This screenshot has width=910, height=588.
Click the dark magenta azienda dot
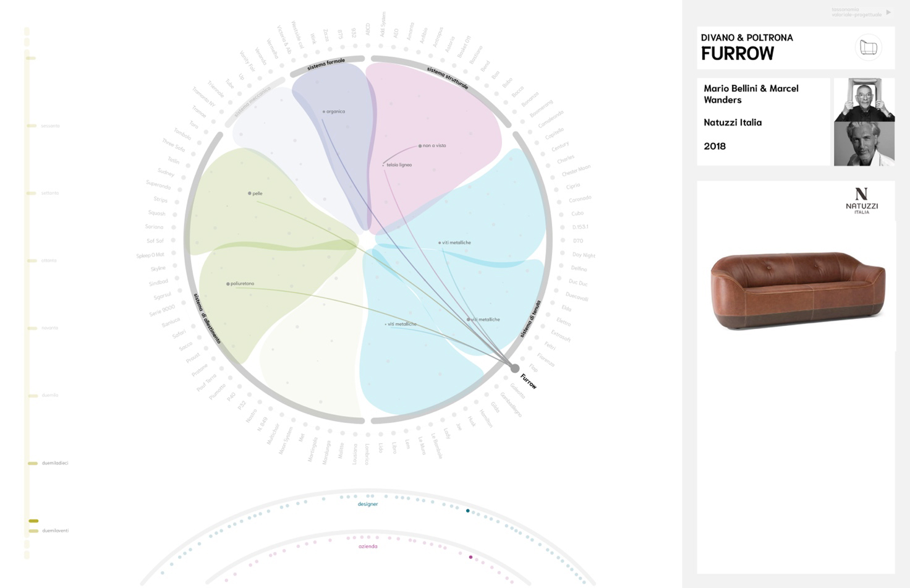click(x=470, y=557)
